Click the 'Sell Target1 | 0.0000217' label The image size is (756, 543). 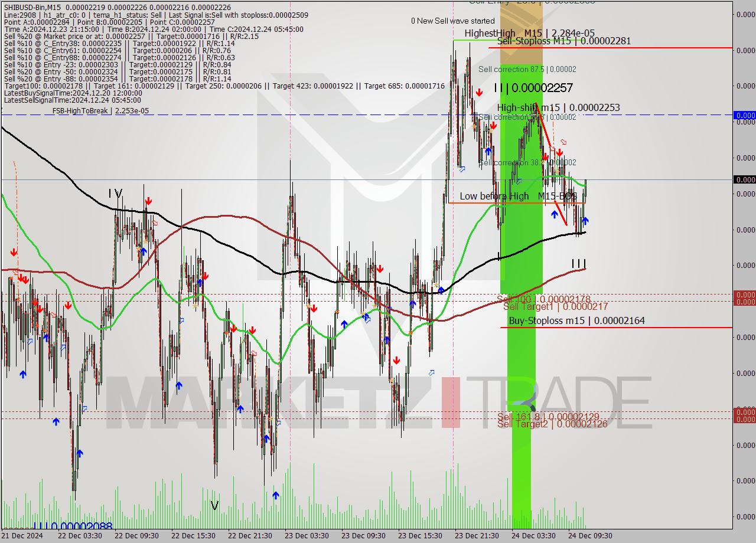[555, 307]
